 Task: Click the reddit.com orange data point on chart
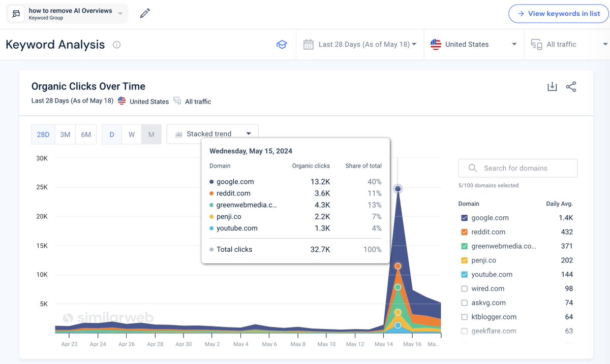(398, 266)
